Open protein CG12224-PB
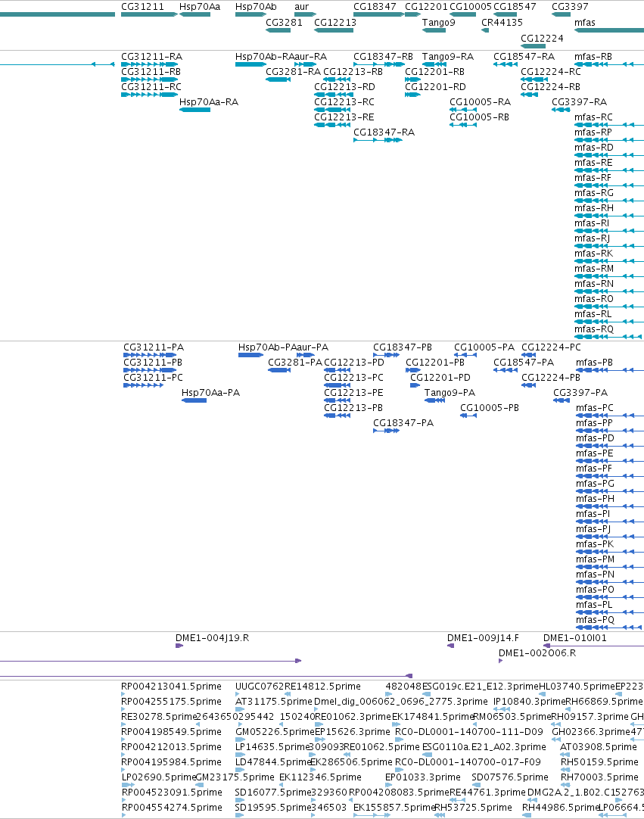 click(x=550, y=378)
